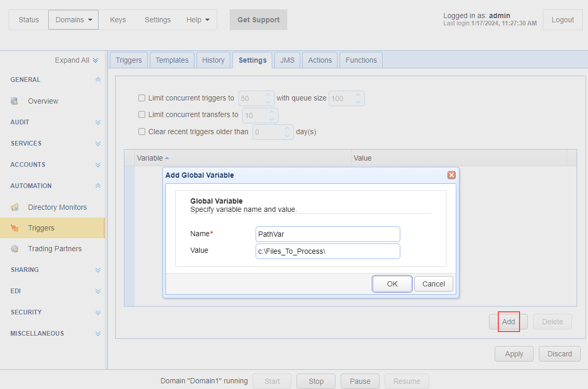Focus the Value field with file path
This screenshot has height=389, width=588.
tap(328, 251)
